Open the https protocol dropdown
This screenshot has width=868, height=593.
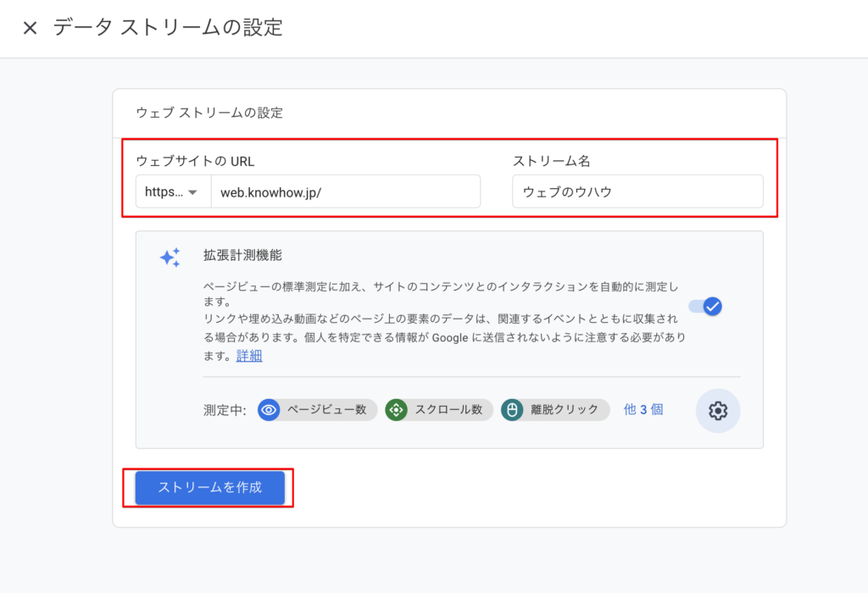click(x=173, y=192)
